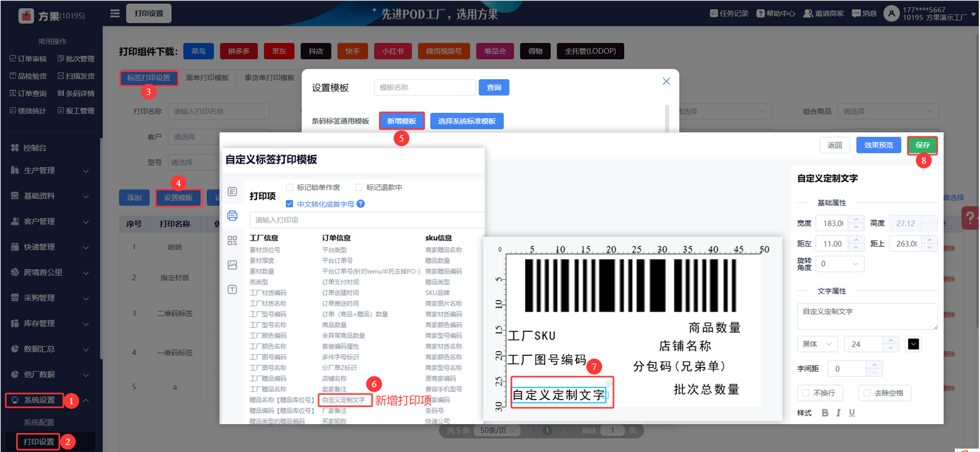980x452 pixels.
Task: Open 订单审核 shortcut in the sidebar
Action: 29,59
